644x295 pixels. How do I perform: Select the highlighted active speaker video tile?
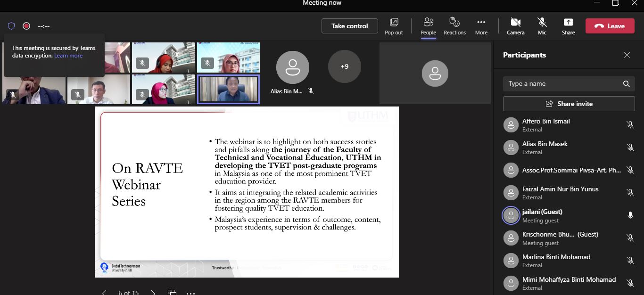click(x=228, y=90)
